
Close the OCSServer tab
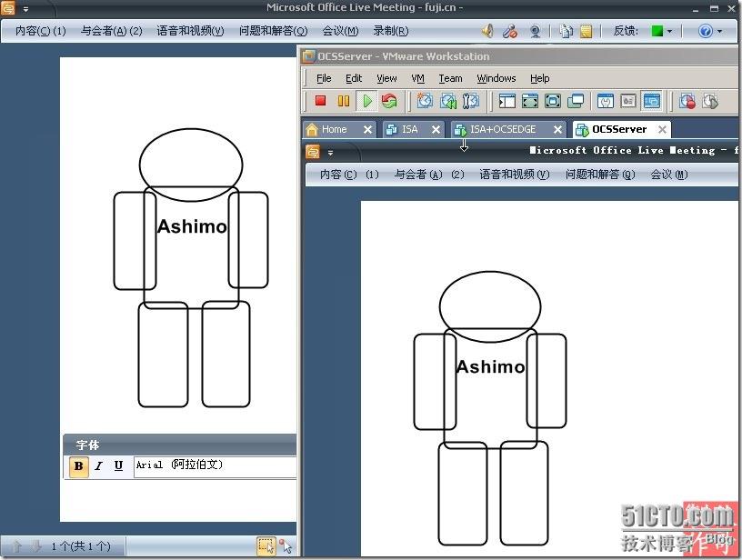[663, 129]
